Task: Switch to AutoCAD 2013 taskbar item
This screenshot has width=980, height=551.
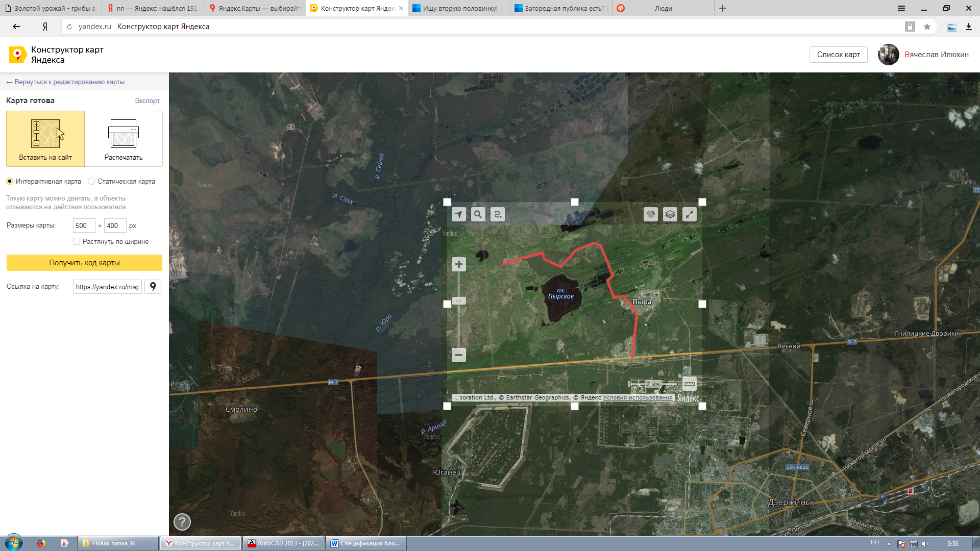Action: (283, 543)
